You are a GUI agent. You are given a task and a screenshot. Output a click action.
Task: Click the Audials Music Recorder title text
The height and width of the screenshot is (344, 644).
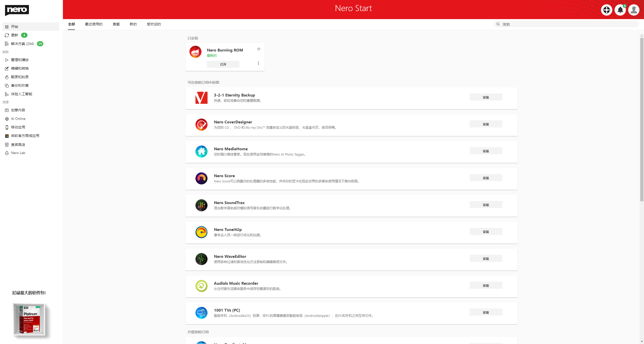[x=236, y=283]
